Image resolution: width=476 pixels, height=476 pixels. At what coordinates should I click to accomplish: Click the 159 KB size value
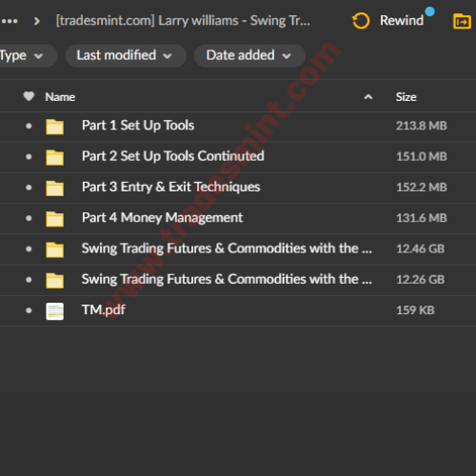tap(415, 310)
